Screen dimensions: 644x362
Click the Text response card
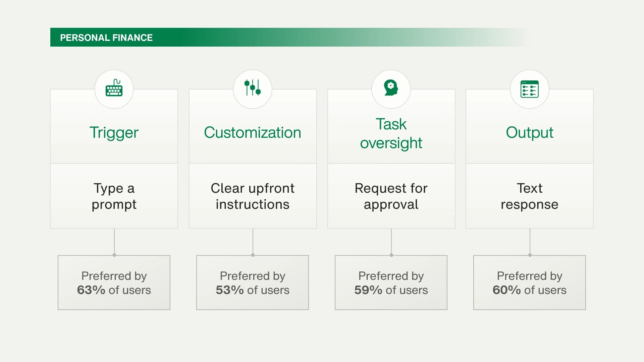click(530, 196)
